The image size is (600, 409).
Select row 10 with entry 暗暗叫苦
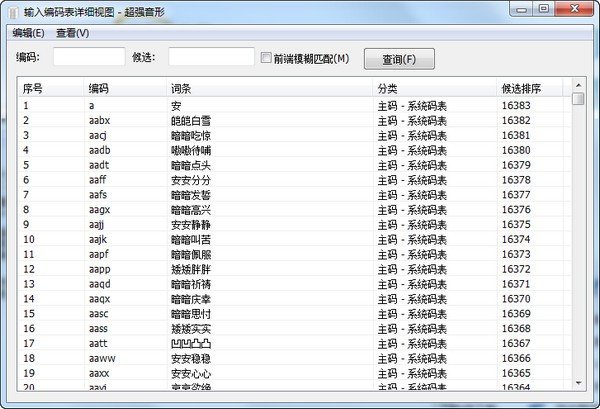[190, 239]
